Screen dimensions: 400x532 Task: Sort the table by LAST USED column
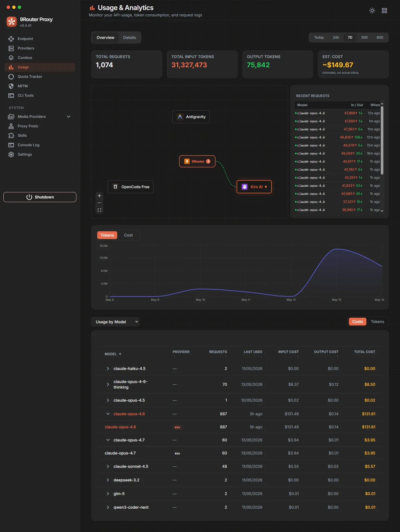[x=253, y=352]
